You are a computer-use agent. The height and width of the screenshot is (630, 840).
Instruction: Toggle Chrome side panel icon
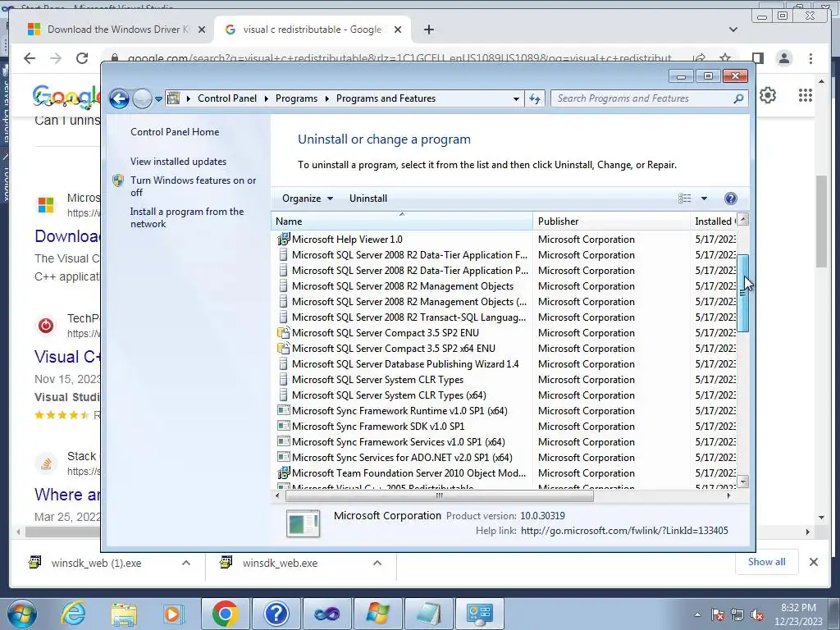[x=757, y=58]
